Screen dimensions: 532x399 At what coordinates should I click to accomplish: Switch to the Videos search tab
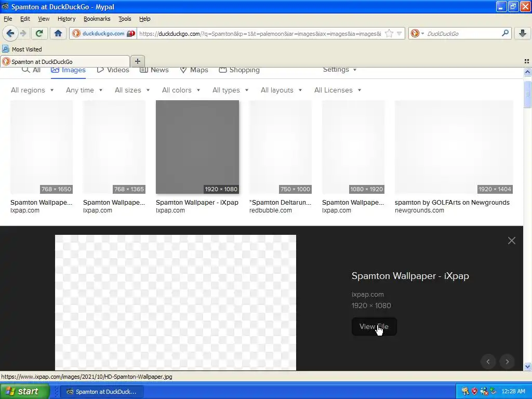pos(113,70)
